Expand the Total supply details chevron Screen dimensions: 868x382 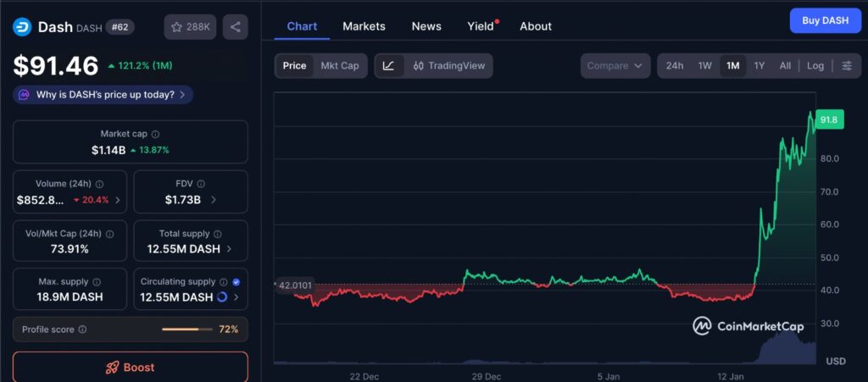[229, 249]
